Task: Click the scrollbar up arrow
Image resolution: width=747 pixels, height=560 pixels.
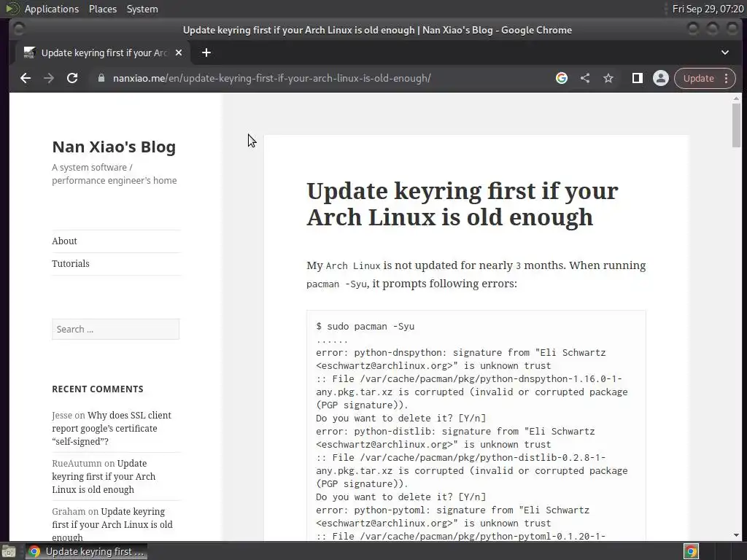Action: click(x=737, y=98)
